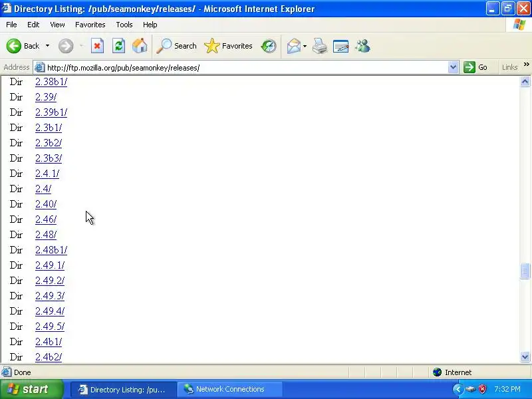This screenshot has width=532, height=399.
Task: Open the Help menu
Action: [x=150, y=25]
